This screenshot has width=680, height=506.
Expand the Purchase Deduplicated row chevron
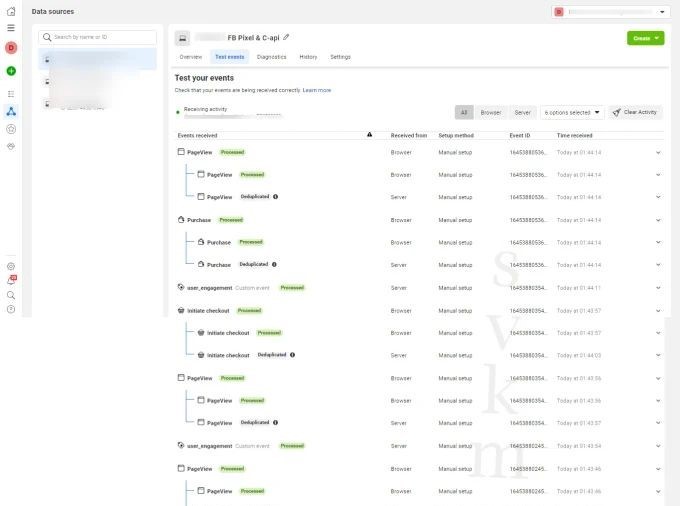(x=658, y=265)
